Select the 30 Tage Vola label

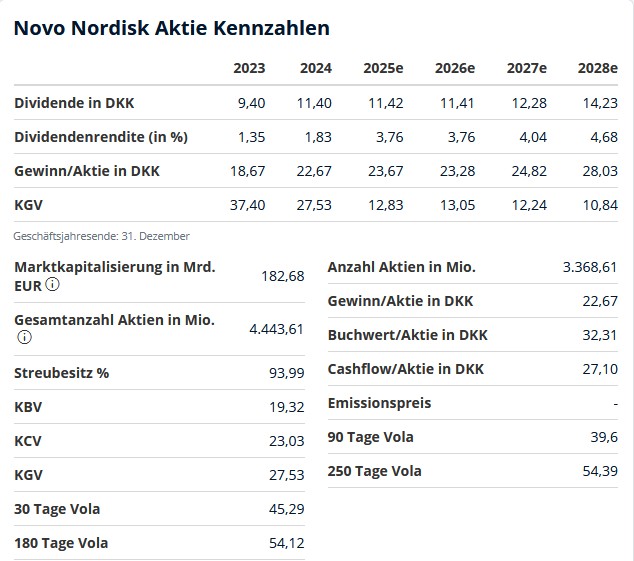coord(57,509)
